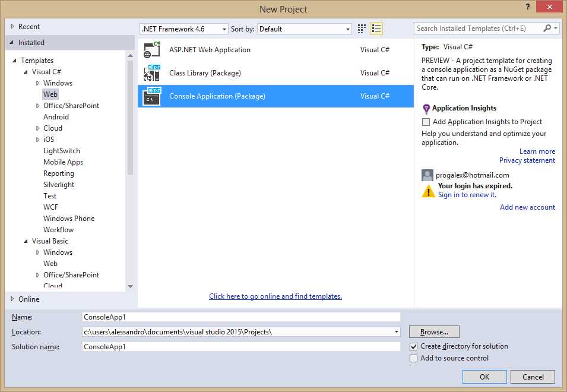567x392 pixels.
Task: Select the ASP.NET Web Application template icon
Action: pos(151,50)
